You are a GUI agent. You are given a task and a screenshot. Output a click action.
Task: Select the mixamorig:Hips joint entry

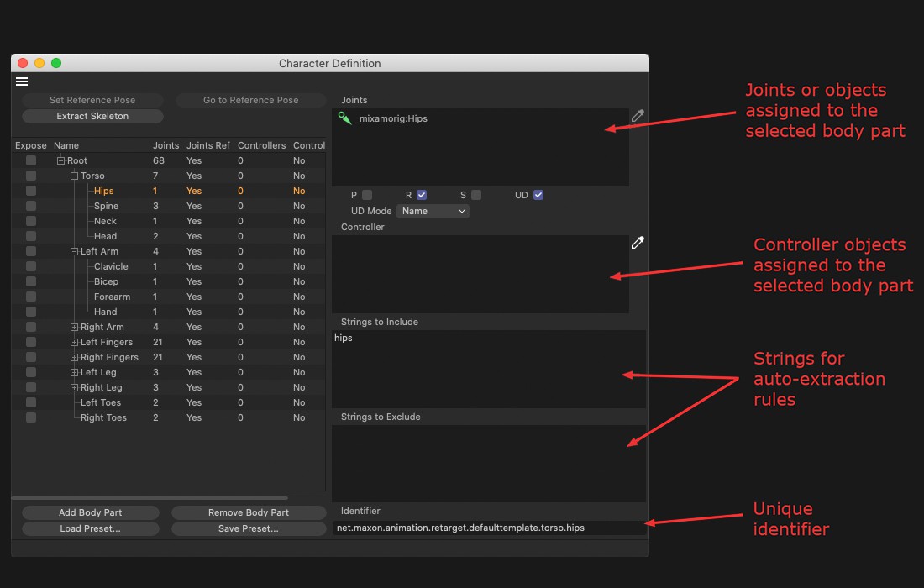pyautogui.click(x=393, y=118)
